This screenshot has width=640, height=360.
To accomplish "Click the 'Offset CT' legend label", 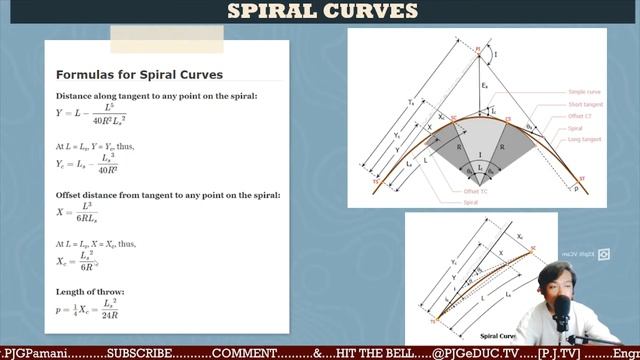I will click(580, 116).
